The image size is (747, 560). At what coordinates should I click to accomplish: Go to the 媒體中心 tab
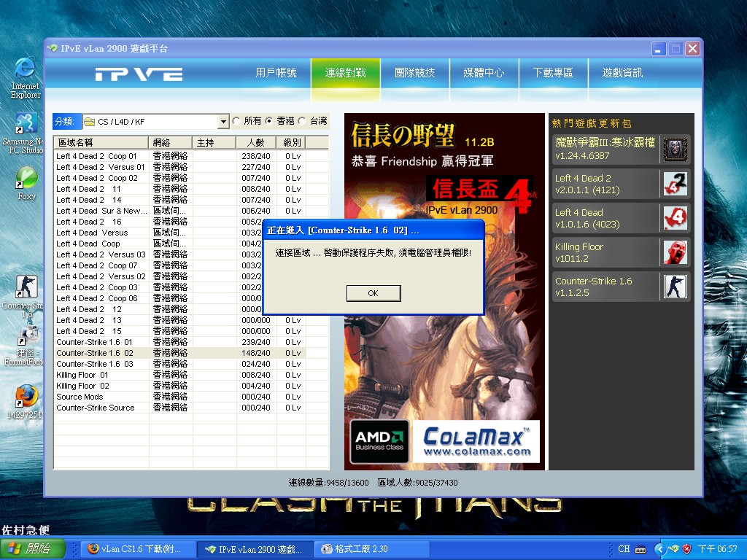coord(484,73)
